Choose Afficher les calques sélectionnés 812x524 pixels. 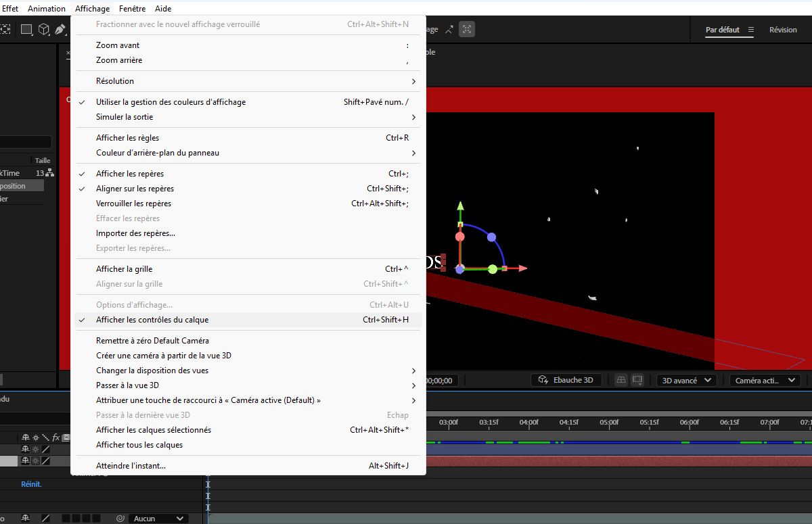click(x=248, y=430)
